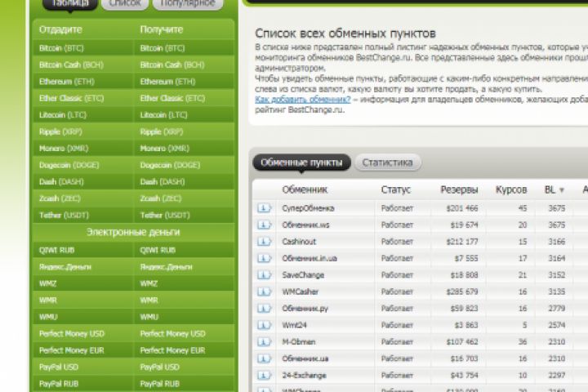This screenshot has height=392, width=588.
Task: Sort table by Обменник header
Action: (x=305, y=189)
